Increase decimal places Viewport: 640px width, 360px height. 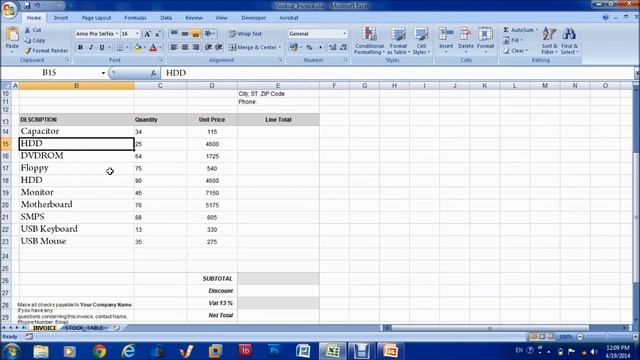pyautogui.click(x=332, y=47)
